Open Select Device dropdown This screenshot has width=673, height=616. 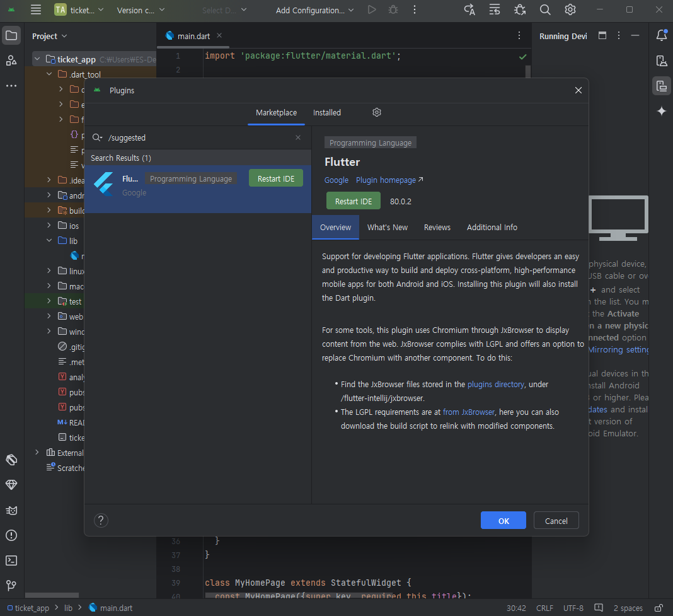tap(224, 10)
